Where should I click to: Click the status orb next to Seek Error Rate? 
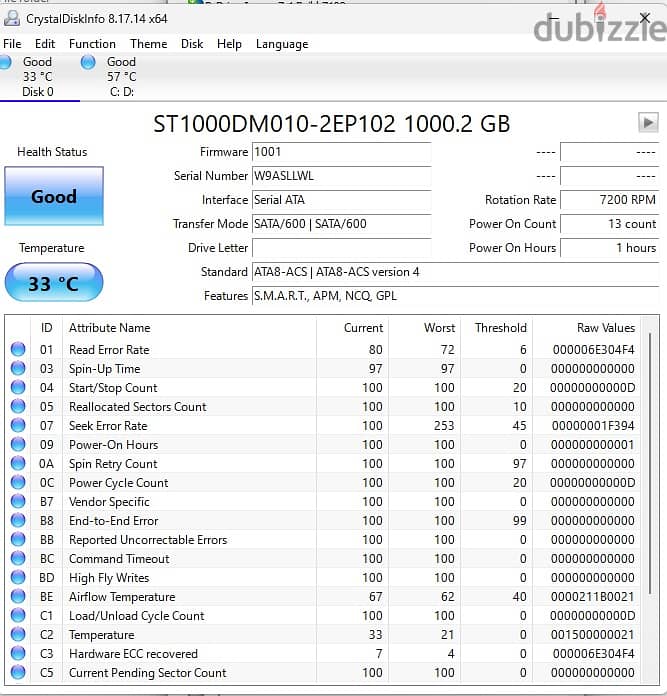tap(18, 426)
